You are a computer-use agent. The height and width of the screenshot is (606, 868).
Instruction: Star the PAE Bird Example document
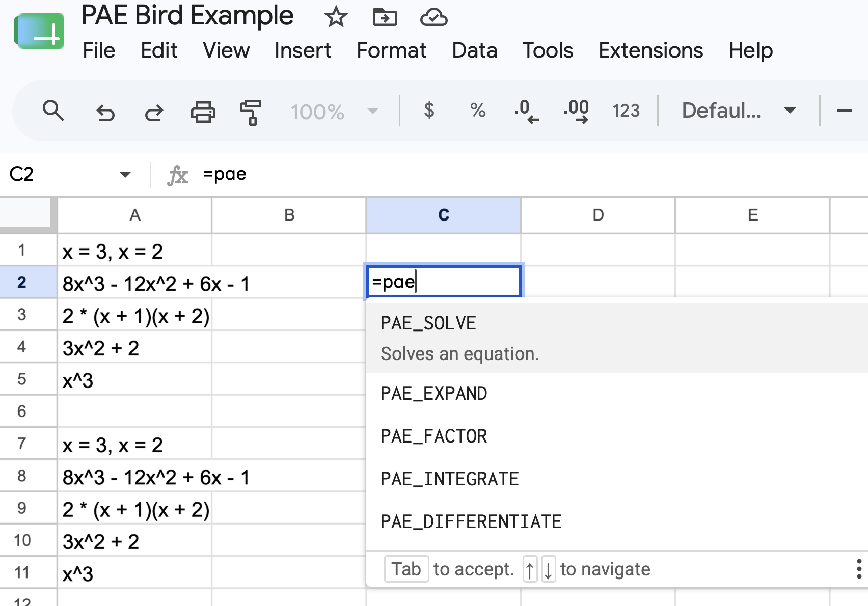click(x=336, y=17)
